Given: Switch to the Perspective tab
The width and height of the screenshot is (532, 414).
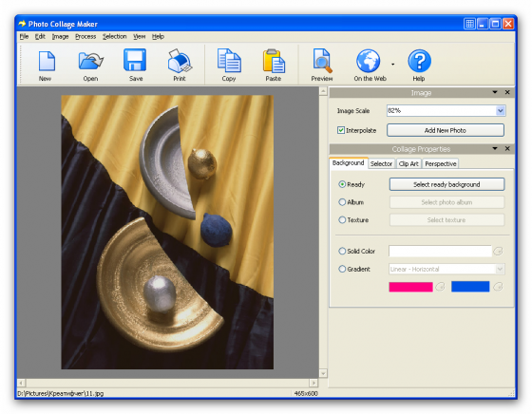Looking at the screenshot, I should tap(441, 163).
